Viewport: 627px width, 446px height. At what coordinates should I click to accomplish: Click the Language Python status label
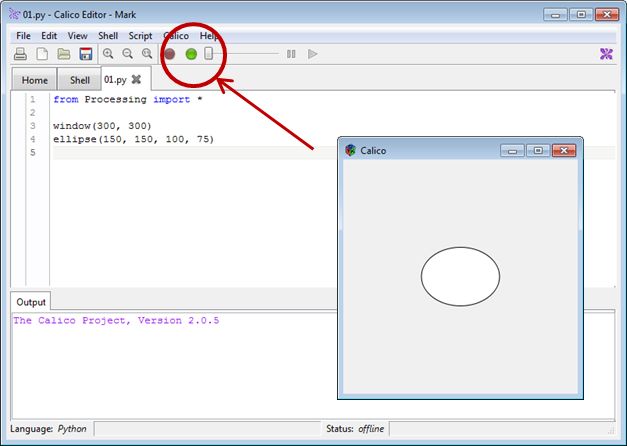48,429
